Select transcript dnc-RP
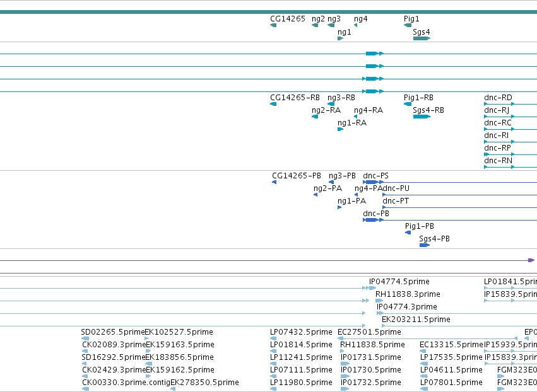The width and height of the screenshot is (537, 392). pos(497,148)
